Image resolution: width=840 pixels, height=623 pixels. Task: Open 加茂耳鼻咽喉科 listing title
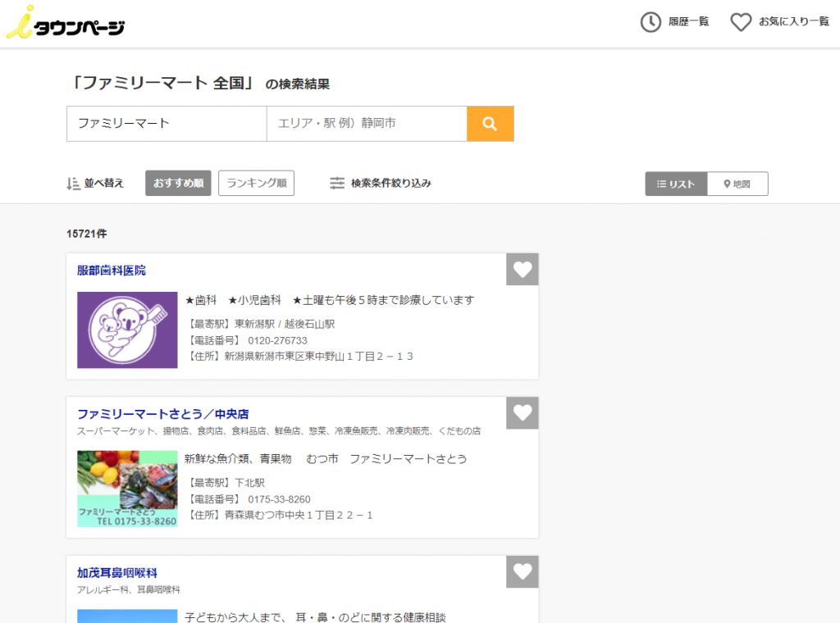(x=117, y=573)
